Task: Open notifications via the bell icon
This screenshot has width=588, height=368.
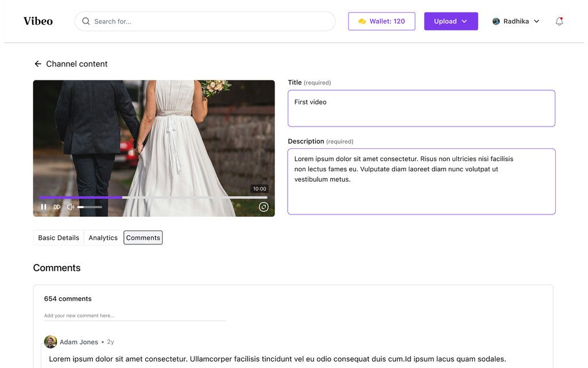Action: click(x=559, y=21)
